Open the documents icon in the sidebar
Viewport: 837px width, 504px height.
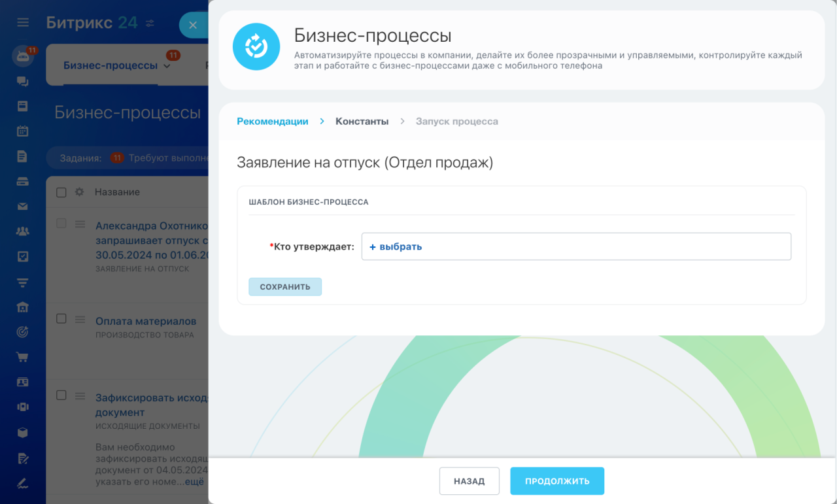point(23,156)
